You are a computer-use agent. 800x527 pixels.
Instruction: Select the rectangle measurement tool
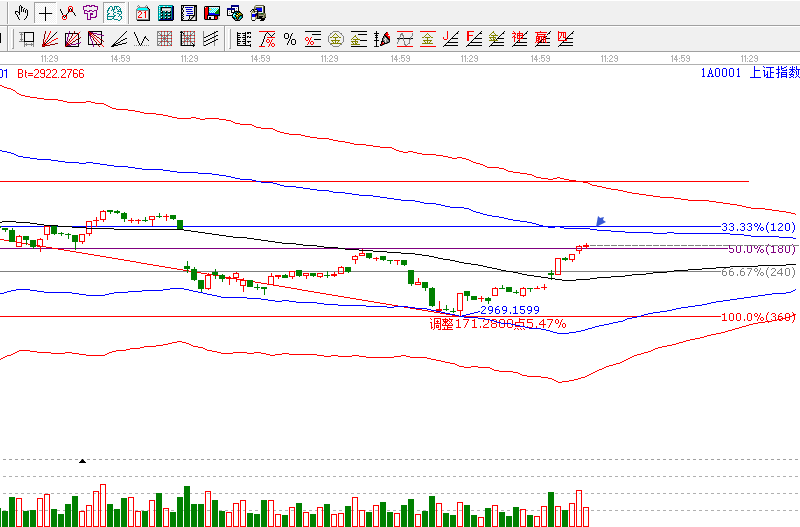pyautogui.click(x=27, y=39)
